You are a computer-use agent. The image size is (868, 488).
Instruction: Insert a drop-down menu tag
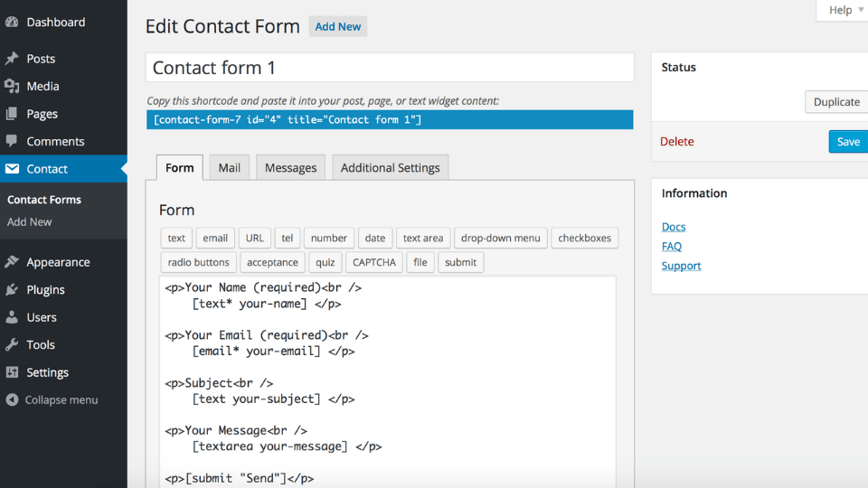pos(500,238)
